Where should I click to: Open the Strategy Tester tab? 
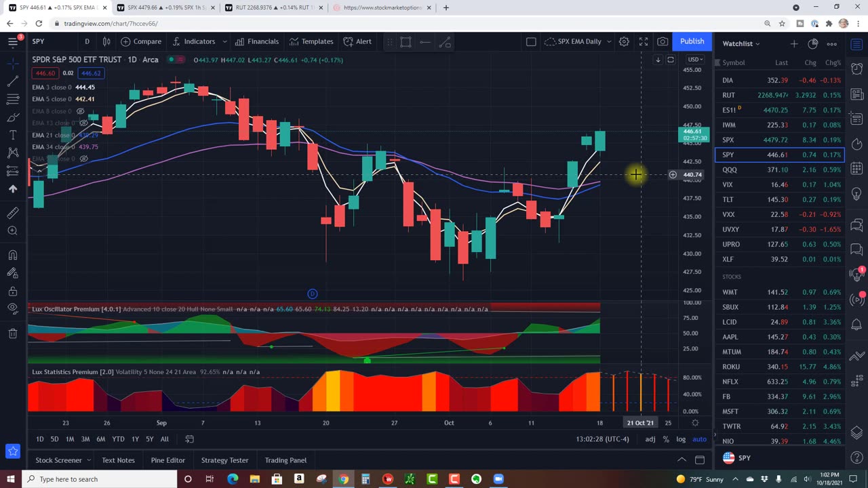coord(224,460)
